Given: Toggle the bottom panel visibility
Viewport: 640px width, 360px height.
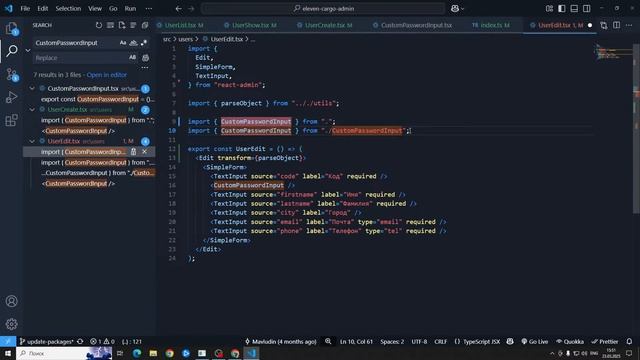Looking at the screenshot, I should 574,9.
